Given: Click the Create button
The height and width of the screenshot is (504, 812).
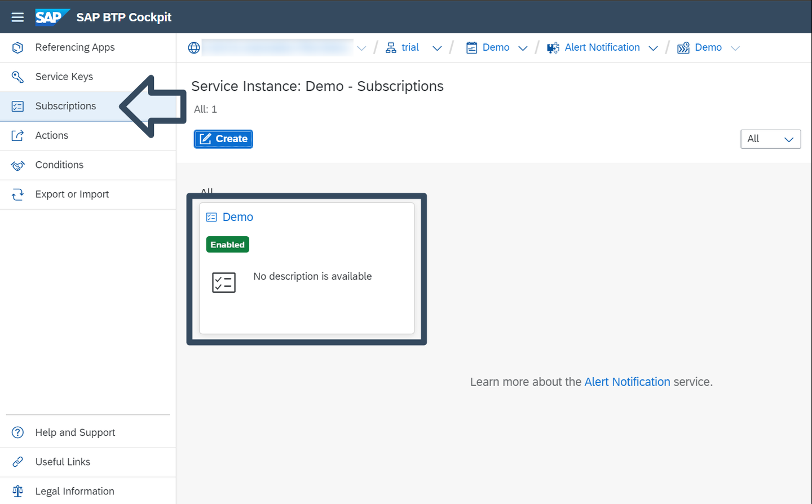Looking at the screenshot, I should (223, 139).
